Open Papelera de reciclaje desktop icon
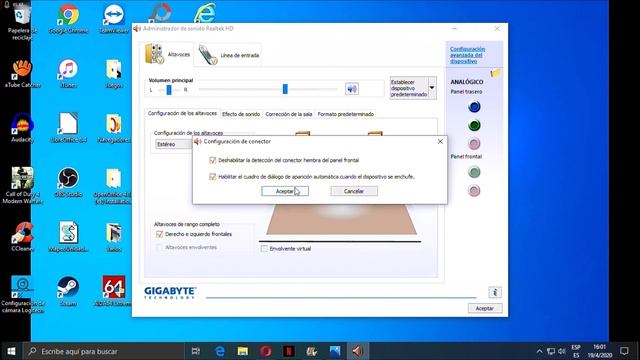640x360 pixels. (x=22, y=22)
